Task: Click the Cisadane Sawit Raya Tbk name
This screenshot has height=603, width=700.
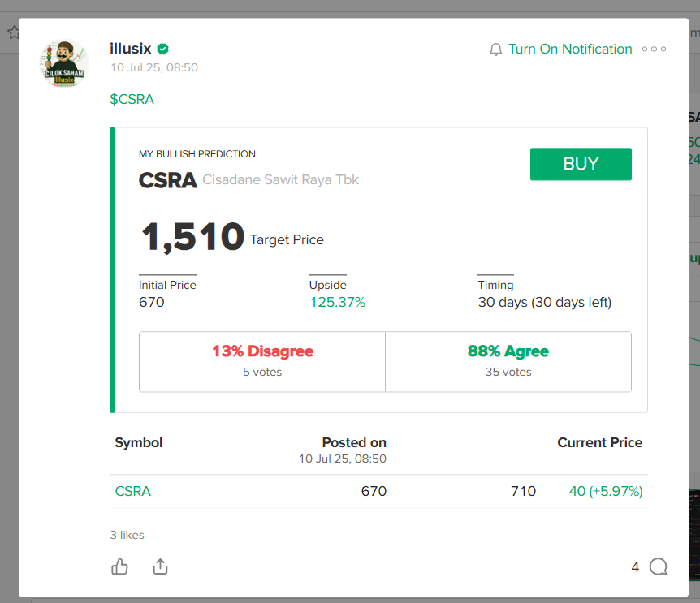Action: click(280, 179)
